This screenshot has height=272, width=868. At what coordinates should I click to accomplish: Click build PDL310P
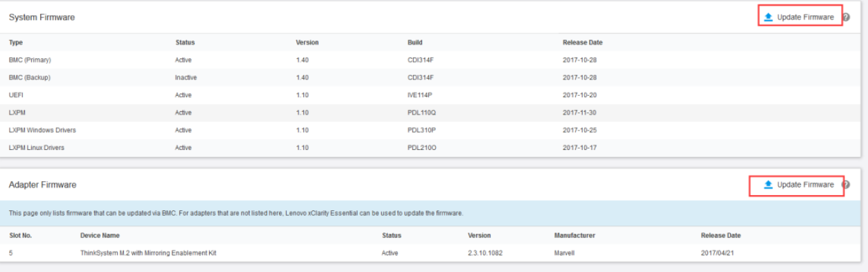(421, 130)
